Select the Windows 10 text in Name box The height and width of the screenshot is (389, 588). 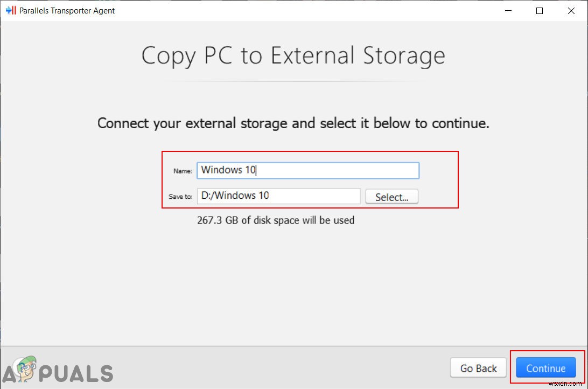pos(222,170)
